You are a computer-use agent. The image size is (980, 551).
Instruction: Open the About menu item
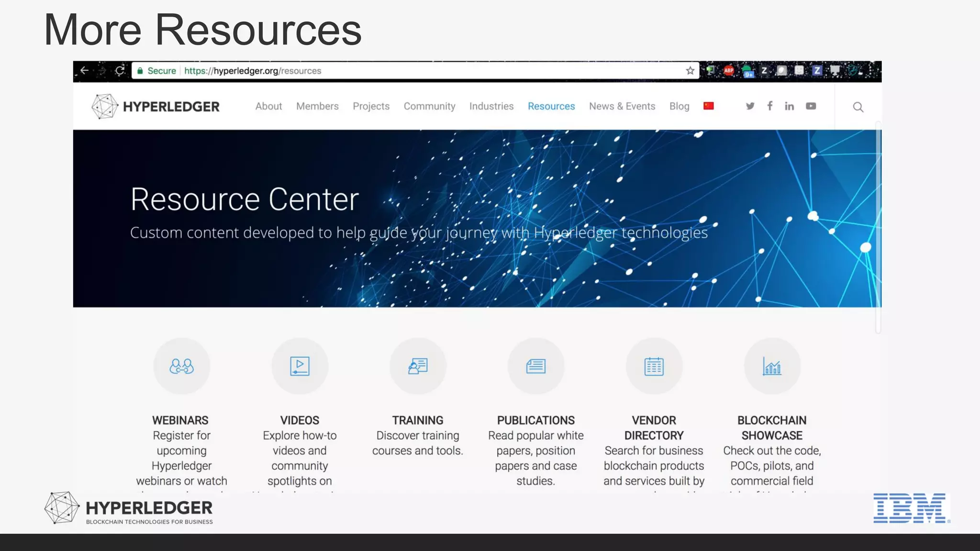pyautogui.click(x=268, y=106)
